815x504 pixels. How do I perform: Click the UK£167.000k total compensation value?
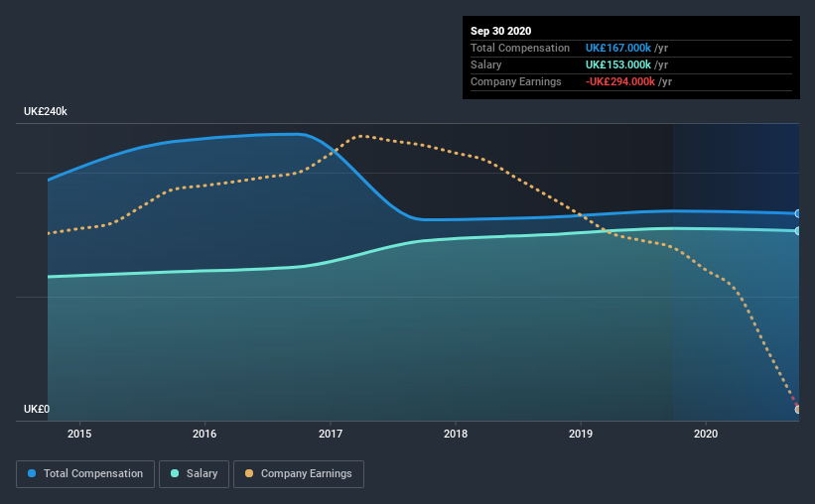[618, 48]
